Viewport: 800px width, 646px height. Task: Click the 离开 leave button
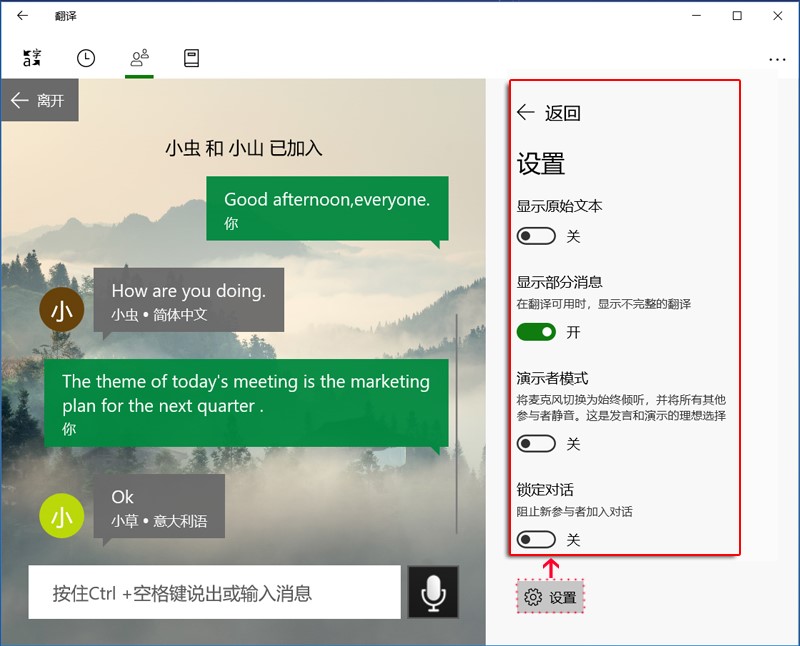(40, 100)
